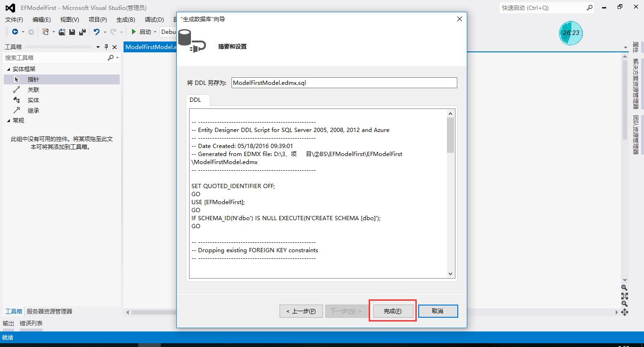This screenshot has width=644, height=347.
Task: Open the 启动 target dropdown arrow
Action: 155,32
